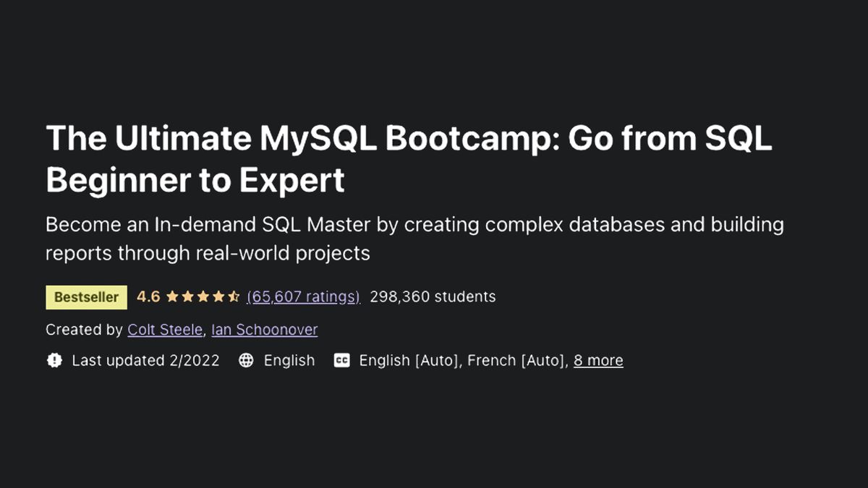Click the third star in the rating row
The width and height of the screenshot is (868, 488).
(x=203, y=296)
